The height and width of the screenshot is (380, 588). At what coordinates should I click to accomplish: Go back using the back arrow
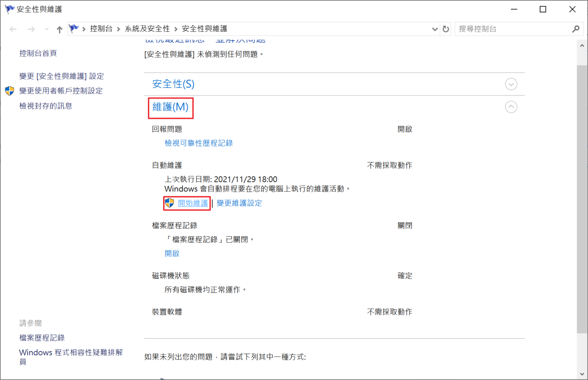click(x=13, y=29)
